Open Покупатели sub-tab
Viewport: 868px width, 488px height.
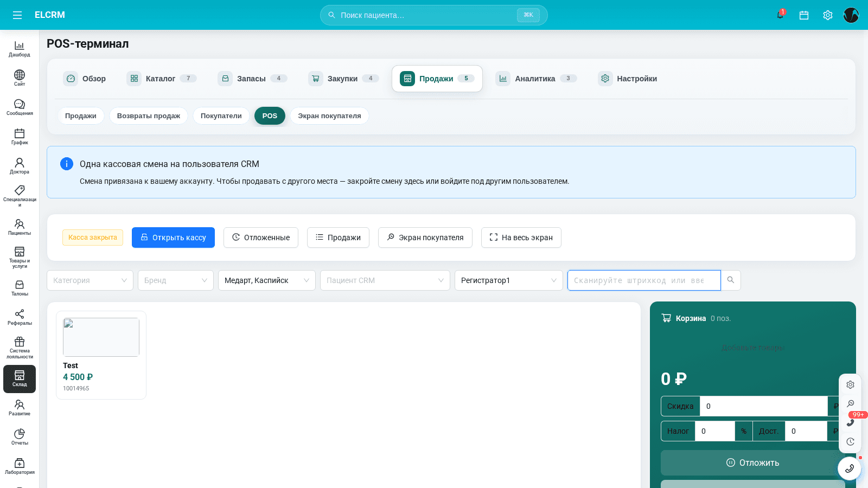click(221, 116)
